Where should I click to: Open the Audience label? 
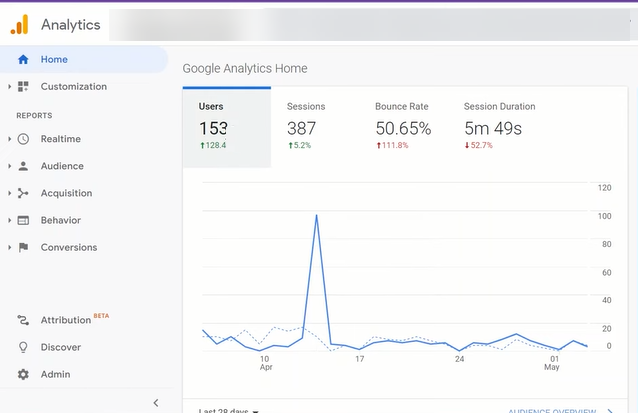pos(62,166)
